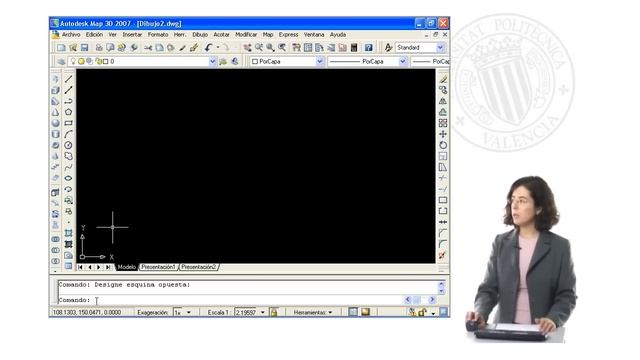
Task: Select the Revision cloud tool
Action: pyautogui.click(x=68, y=156)
